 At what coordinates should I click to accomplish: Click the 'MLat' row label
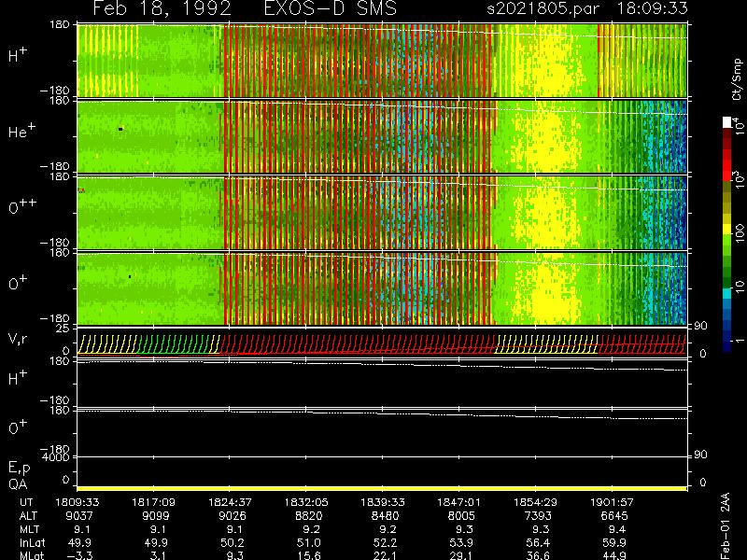[32, 555]
